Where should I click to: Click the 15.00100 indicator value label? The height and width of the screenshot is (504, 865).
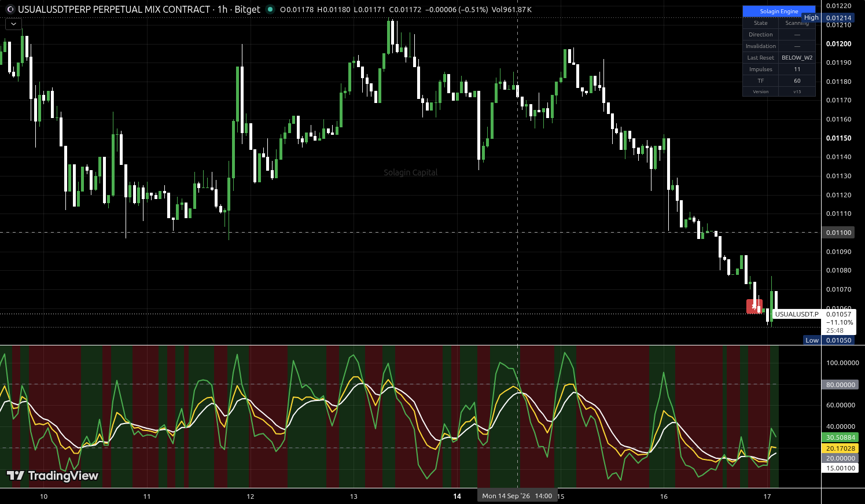[840, 468]
